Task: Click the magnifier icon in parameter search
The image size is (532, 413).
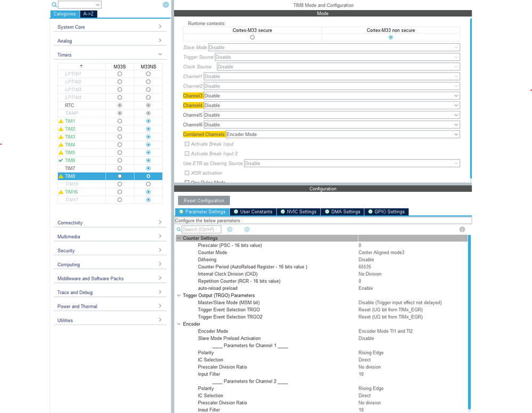Action: point(179,230)
